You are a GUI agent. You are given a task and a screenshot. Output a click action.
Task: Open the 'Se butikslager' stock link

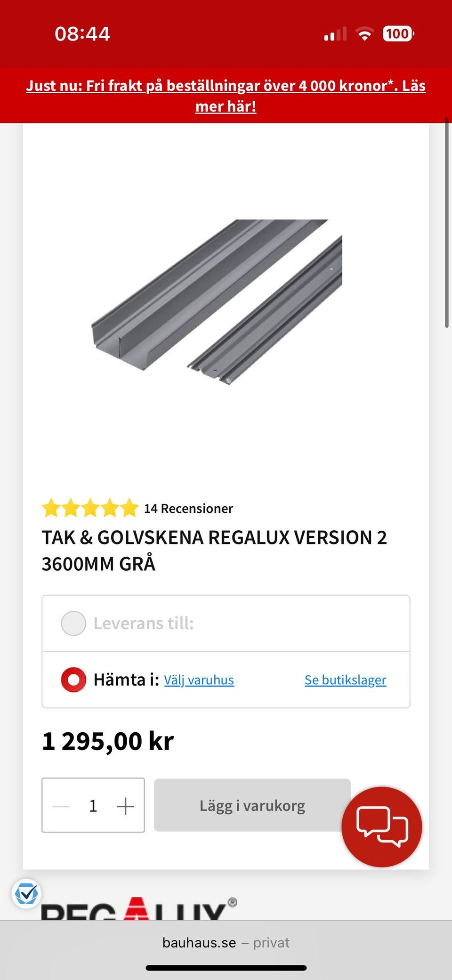[345, 680]
